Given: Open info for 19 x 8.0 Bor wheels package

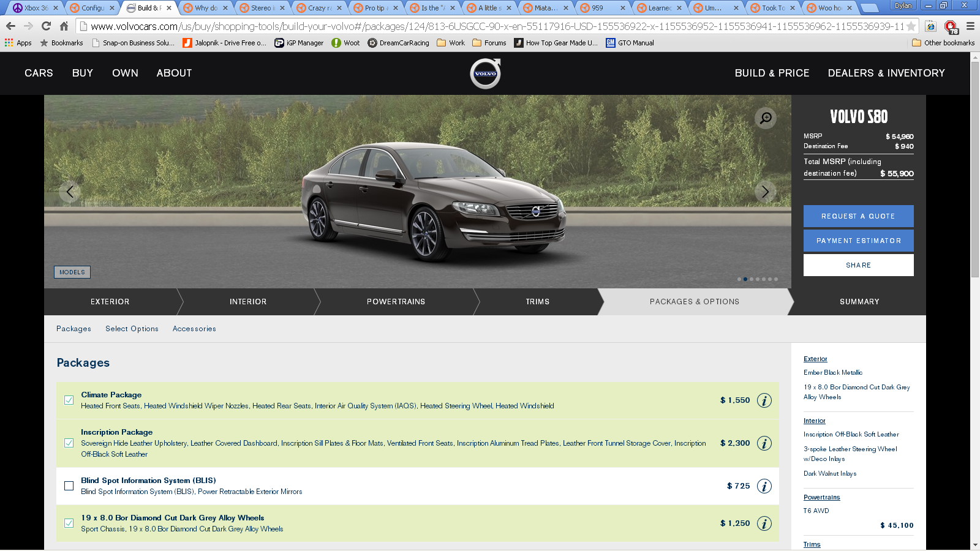Looking at the screenshot, I should pos(764,523).
